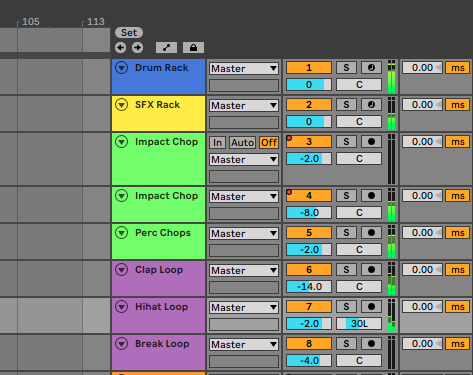Deactivate SFX Rack with track activator 2
The width and height of the screenshot is (473, 375).
coord(309,105)
